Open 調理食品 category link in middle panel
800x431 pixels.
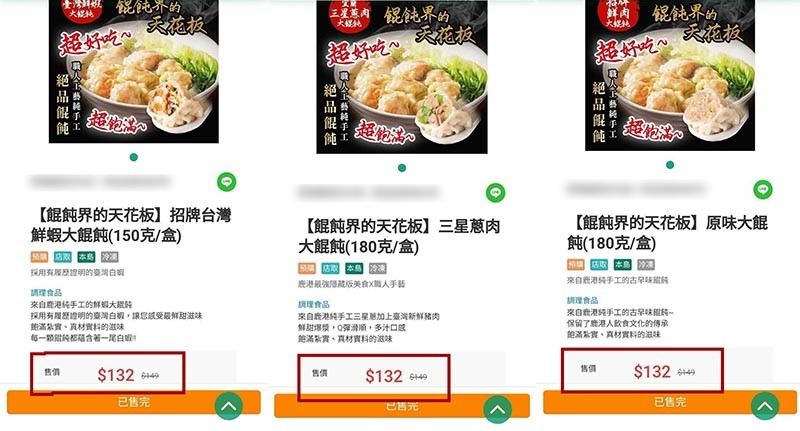pos(314,305)
